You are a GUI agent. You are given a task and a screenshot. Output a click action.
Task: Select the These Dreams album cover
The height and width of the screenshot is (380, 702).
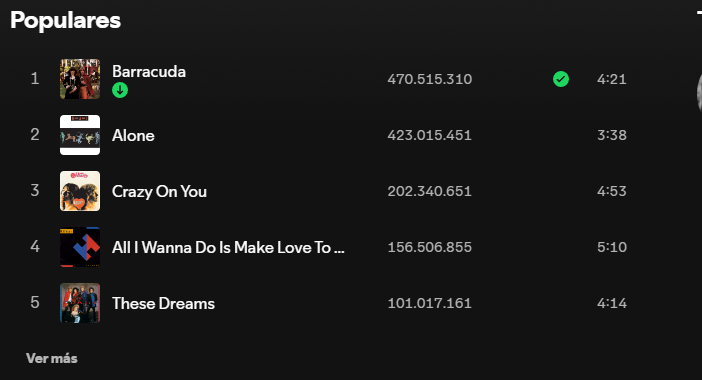[x=80, y=303]
